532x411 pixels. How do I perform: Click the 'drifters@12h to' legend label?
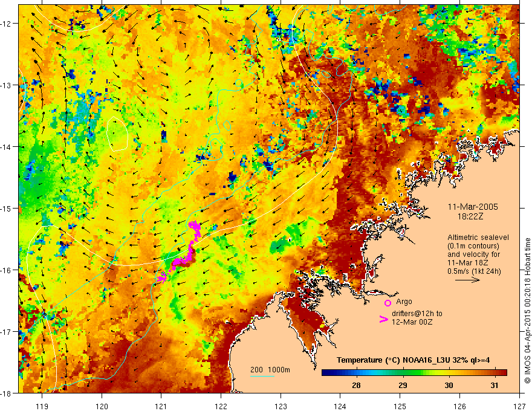pyautogui.click(x=417, y=313)
